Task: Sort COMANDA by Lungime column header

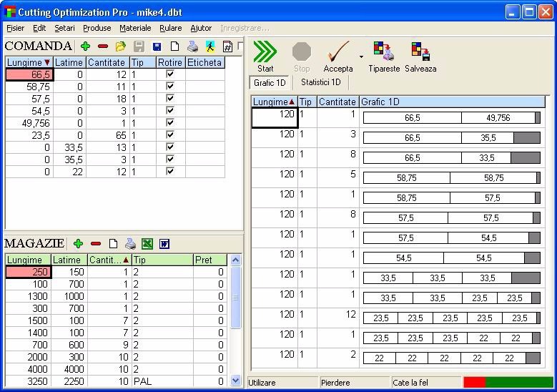Action: 29,62
